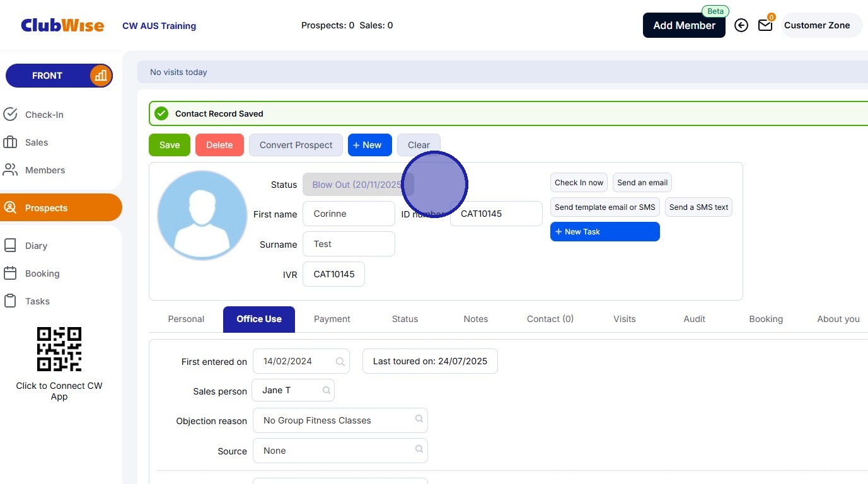Click the search icon in First entered on field

click(340, 362)
